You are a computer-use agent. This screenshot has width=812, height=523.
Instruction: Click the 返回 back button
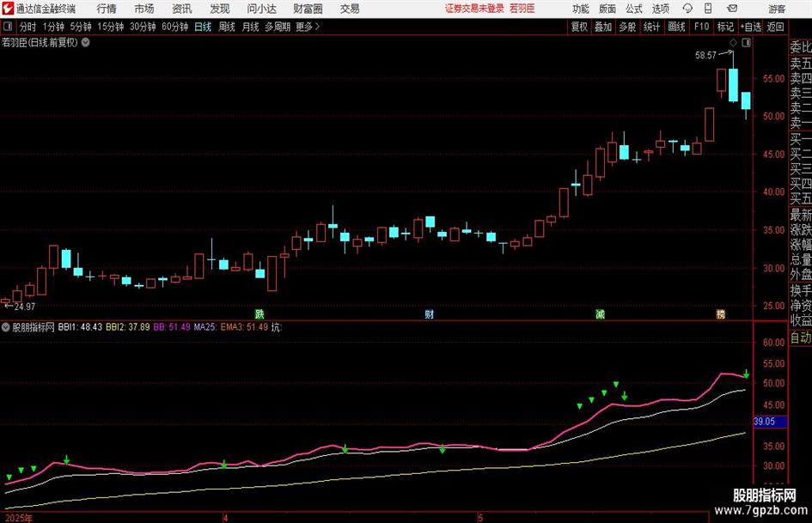coord(775,27)
